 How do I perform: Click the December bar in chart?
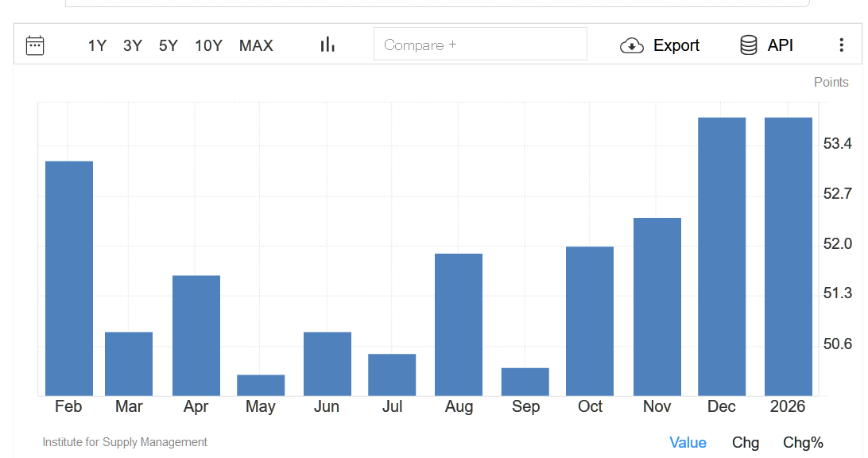[x=722, y=256]
